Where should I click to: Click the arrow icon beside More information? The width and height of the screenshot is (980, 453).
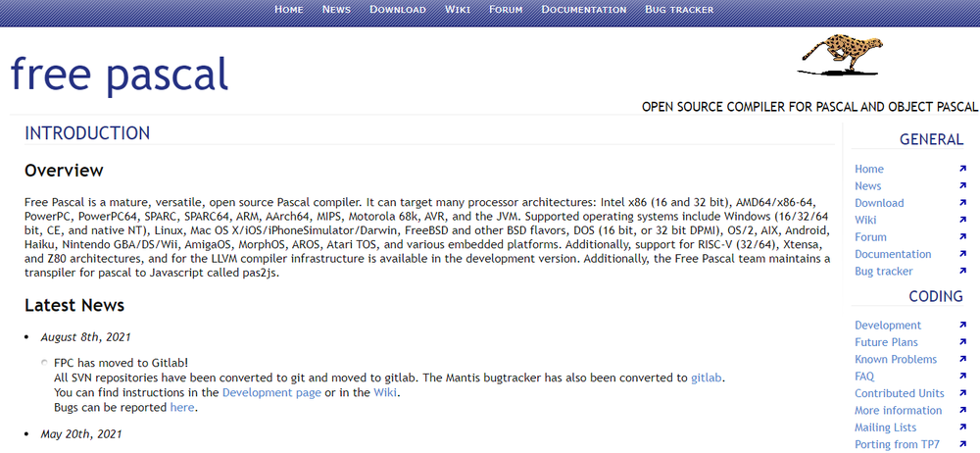coord(962,411)
